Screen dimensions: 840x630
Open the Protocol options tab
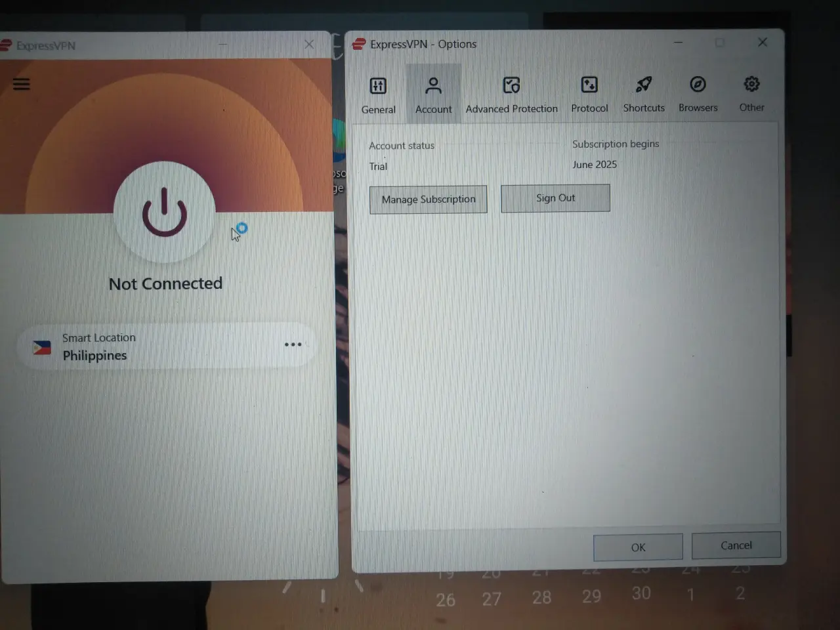tap(589, 94)
